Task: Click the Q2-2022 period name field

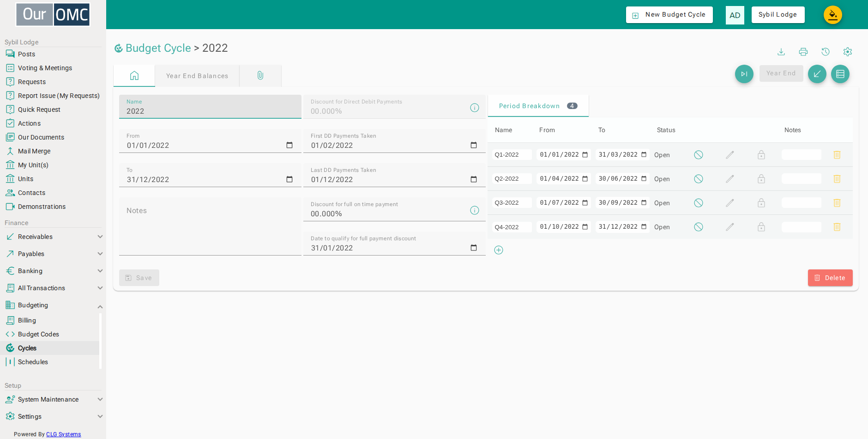Action: click(x=512, y=179)
